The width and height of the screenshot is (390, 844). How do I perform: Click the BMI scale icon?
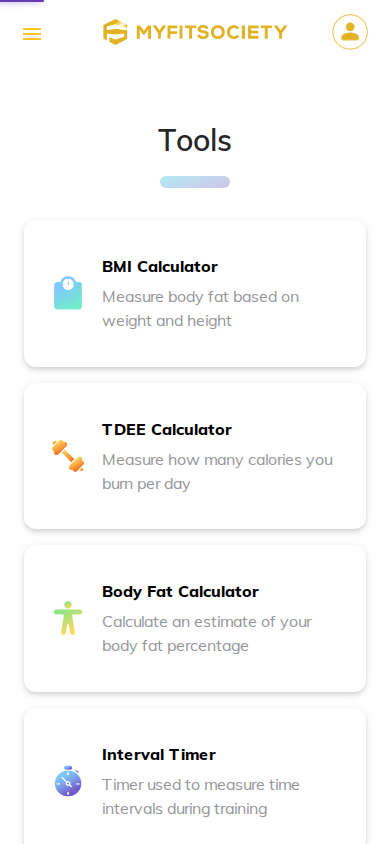click(68, 293)
